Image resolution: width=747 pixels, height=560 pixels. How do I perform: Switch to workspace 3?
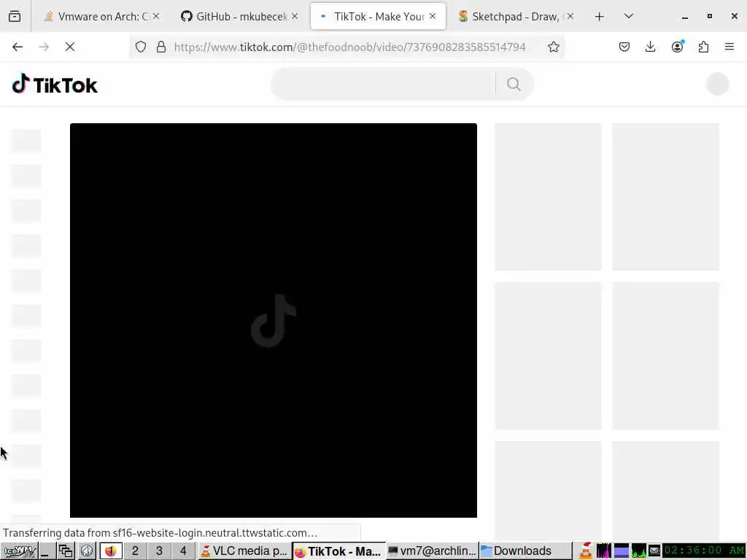pyautogui.click(x=159, y=551)
